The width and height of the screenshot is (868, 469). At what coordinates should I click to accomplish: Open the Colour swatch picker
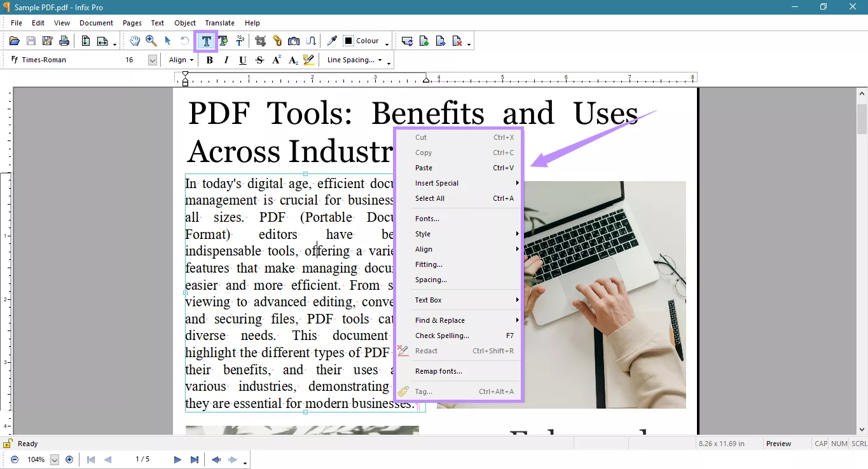(x=348, y=41)
